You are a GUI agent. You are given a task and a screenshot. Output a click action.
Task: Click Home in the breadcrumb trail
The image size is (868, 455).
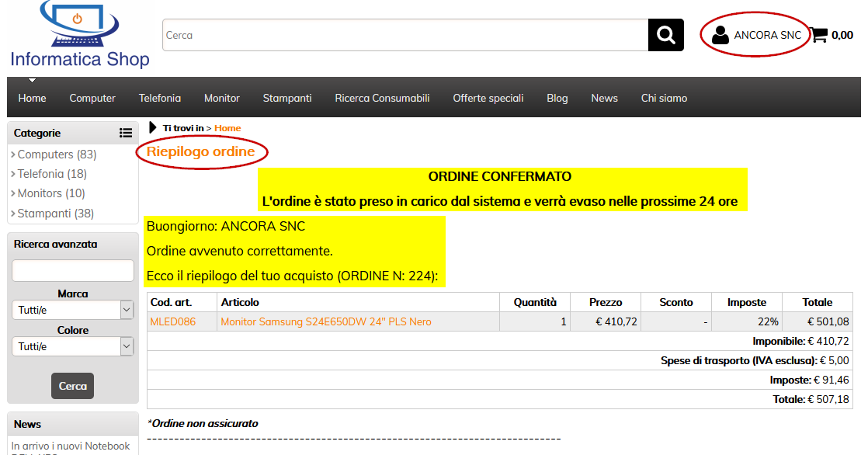(x=227, y=127)
